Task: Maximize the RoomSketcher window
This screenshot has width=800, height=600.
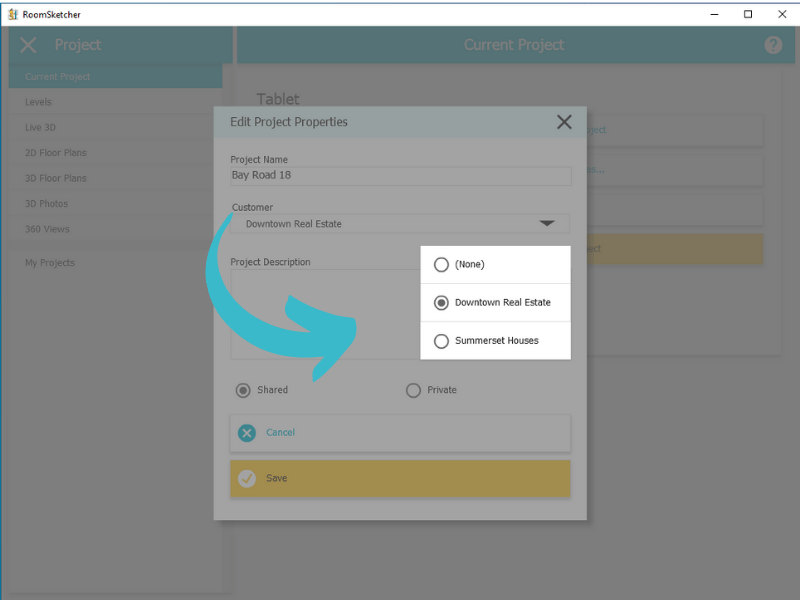Action: click(x=747, y=14)
